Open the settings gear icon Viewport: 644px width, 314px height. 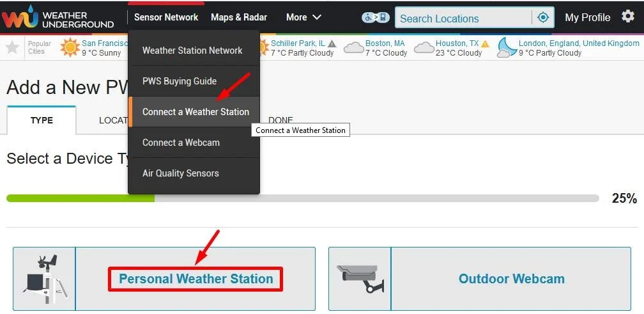pyautogui.click(x=627, y=17)
